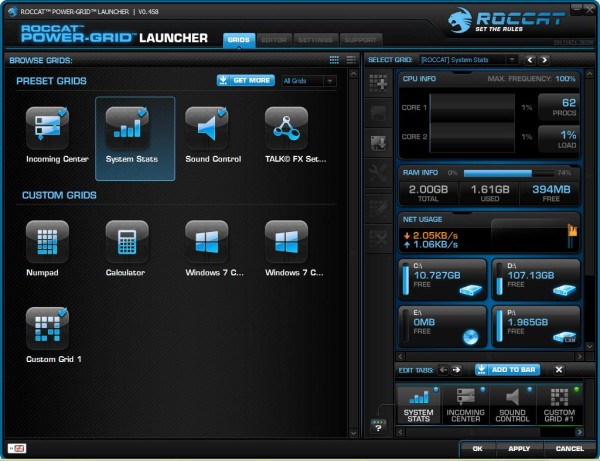Select the Incoming Center bar tab
This screenshot has width=600, height=461.
465,405
